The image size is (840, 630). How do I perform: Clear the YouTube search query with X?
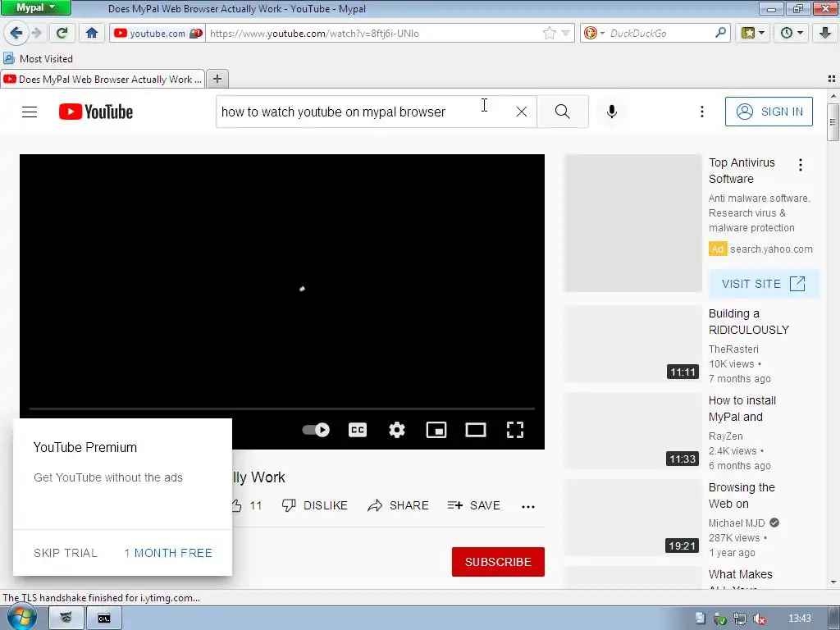pyautogui.click(x=521, y=112)
